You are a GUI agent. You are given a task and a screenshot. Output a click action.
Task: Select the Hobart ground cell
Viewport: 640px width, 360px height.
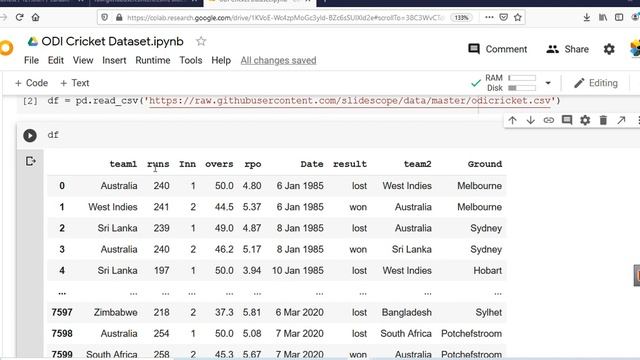[488, 271]
